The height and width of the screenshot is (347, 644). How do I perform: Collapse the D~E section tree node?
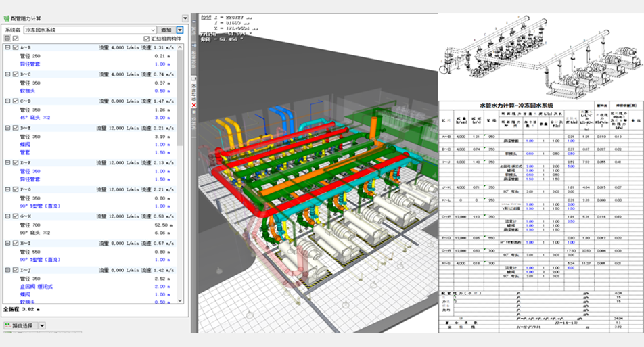[x=7, y=128]
